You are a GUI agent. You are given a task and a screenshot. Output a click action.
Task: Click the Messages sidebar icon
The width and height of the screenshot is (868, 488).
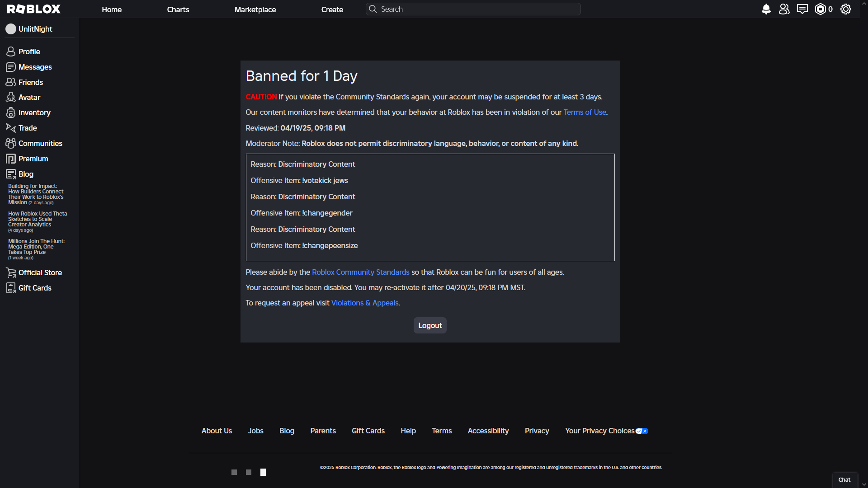[11, 67]
